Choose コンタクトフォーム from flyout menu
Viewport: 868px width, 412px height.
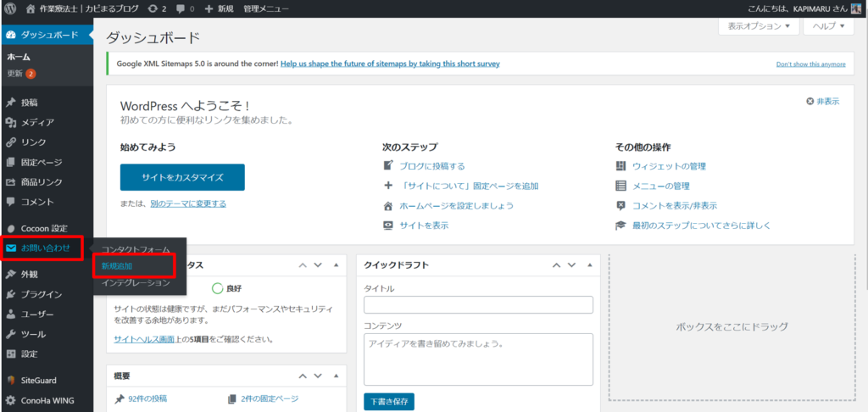point(136,250)
